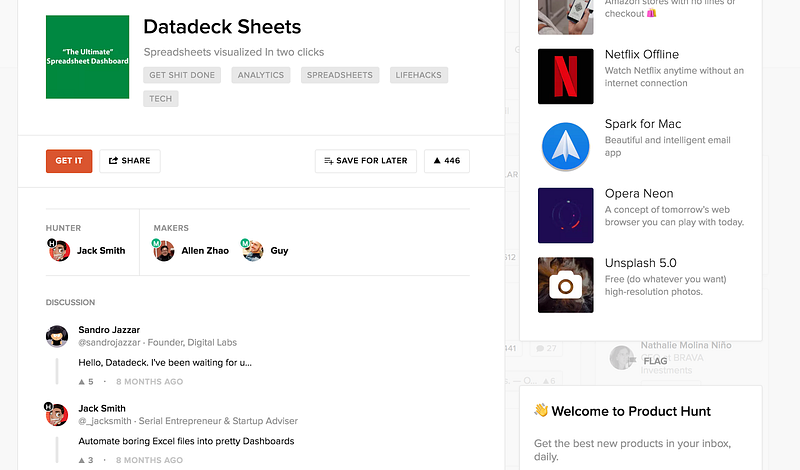
Task: Open the SPREADSHEETS topic tag
Action: 340,75
